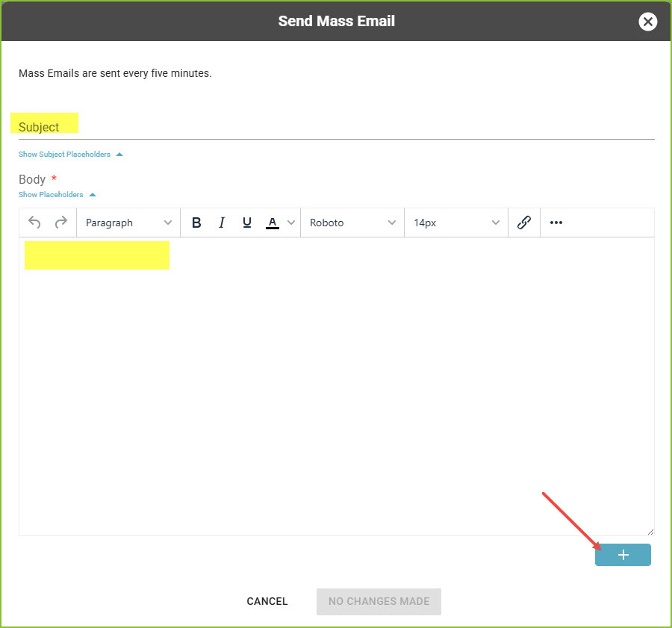The height and width of the screenshot is (628, 672).
Task: Toggle italic text formatting
Action: pos(222,223)
